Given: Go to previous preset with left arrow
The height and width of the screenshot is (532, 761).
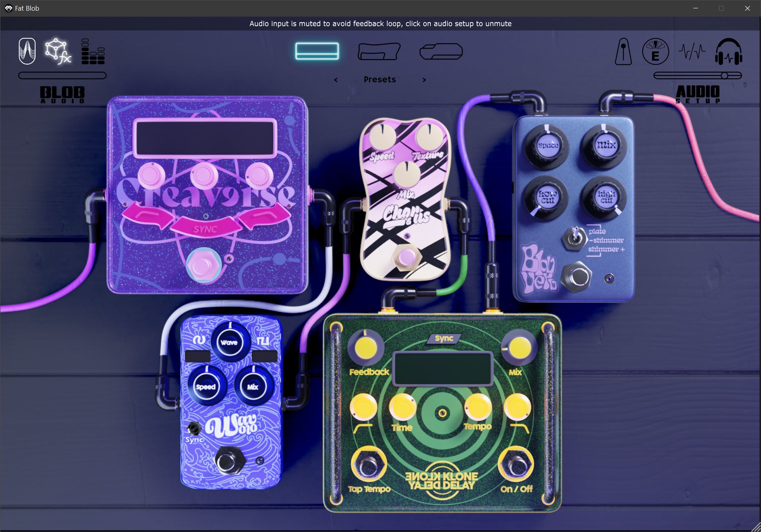Looking at the screenshot, I should [x=336, y=80].
